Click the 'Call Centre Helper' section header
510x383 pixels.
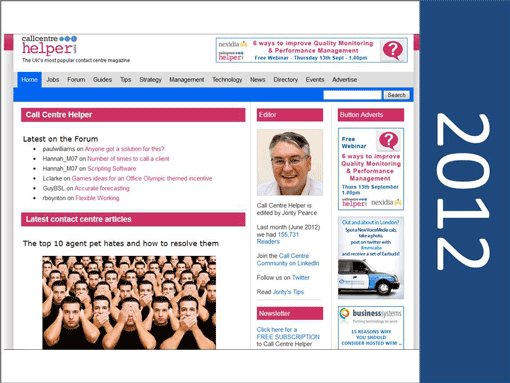[x=133, y=115]
